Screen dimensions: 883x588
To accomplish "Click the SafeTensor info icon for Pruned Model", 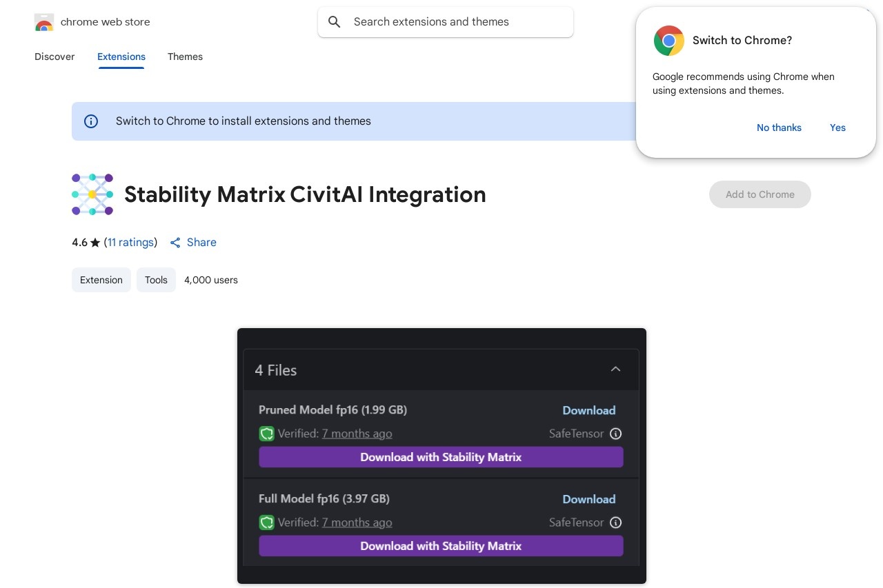I will (616, 434).
